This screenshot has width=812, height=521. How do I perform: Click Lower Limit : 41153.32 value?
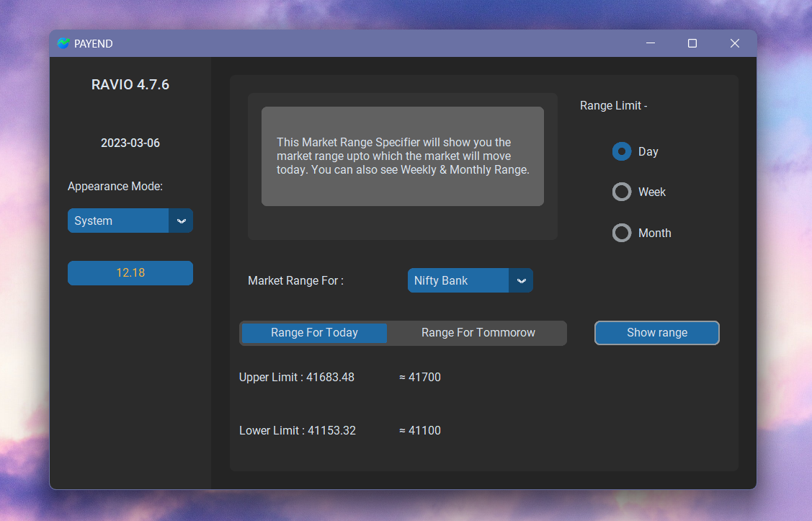point(298,430)
